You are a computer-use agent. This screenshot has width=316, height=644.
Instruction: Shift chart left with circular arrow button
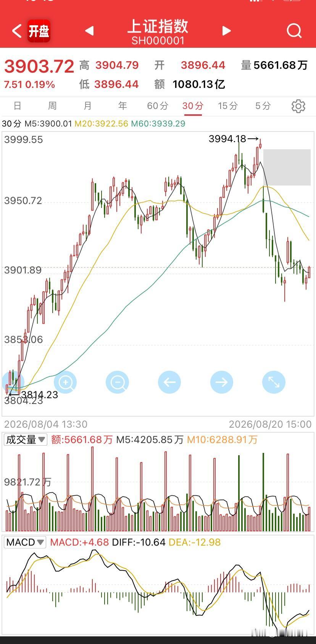[x=169, y=382]
